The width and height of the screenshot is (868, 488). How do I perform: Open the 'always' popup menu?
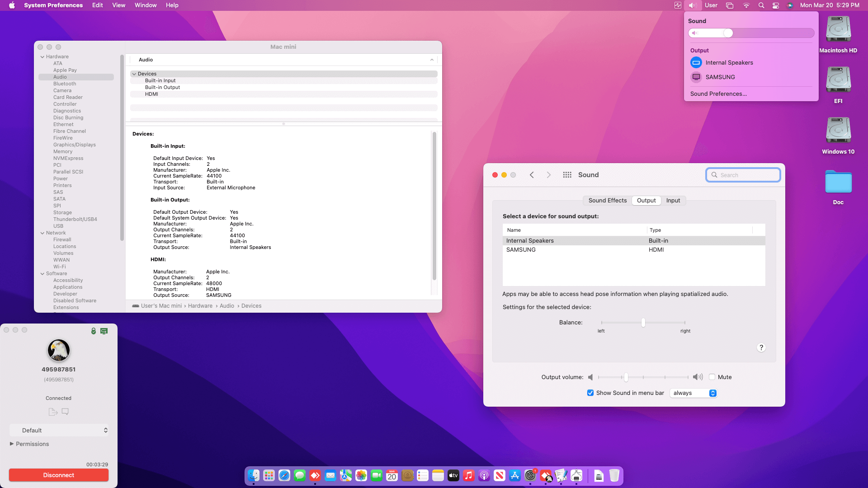click(694, 393)
